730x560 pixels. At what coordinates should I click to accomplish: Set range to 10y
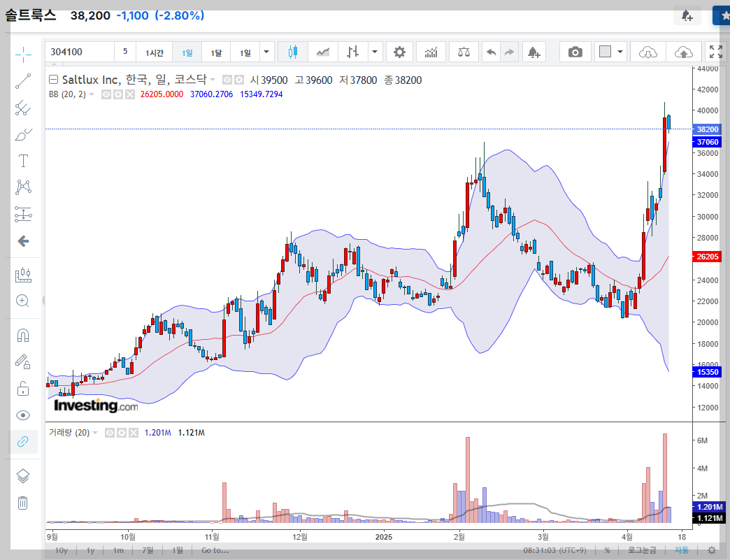click(62, 550)
